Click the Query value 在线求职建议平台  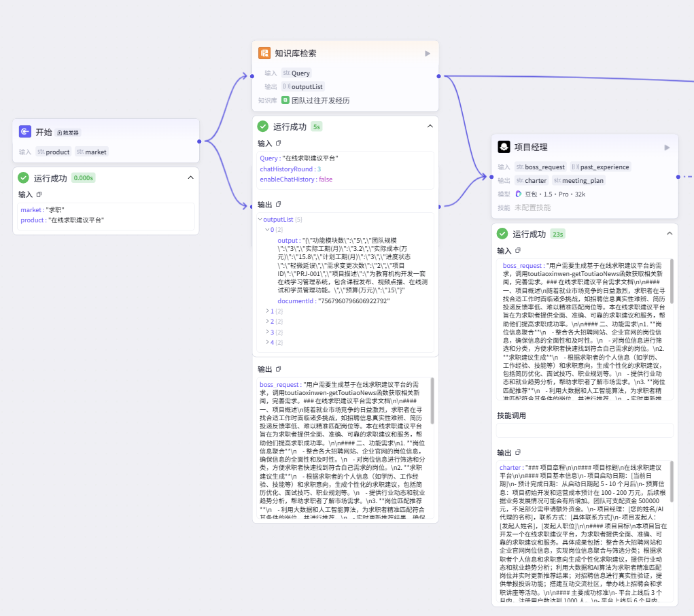pos(310,158)
